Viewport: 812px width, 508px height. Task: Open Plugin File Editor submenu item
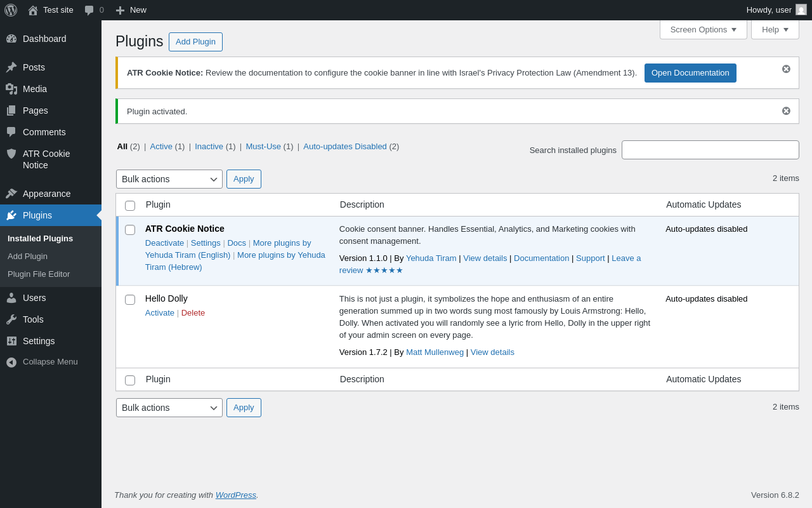(x=39, y=274)
